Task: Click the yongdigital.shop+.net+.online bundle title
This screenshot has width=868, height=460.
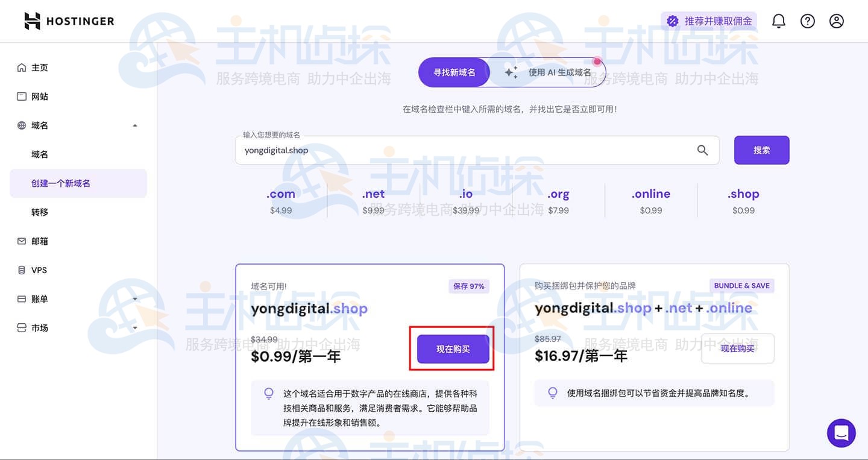Action: [x=644, y=308]
